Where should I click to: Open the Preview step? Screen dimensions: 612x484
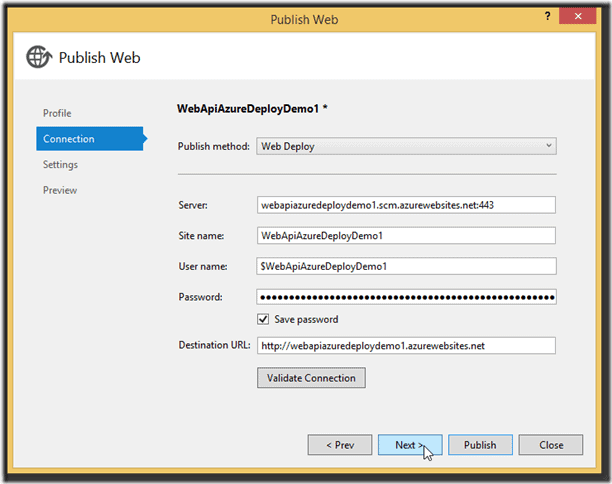[x=60, y=190]
